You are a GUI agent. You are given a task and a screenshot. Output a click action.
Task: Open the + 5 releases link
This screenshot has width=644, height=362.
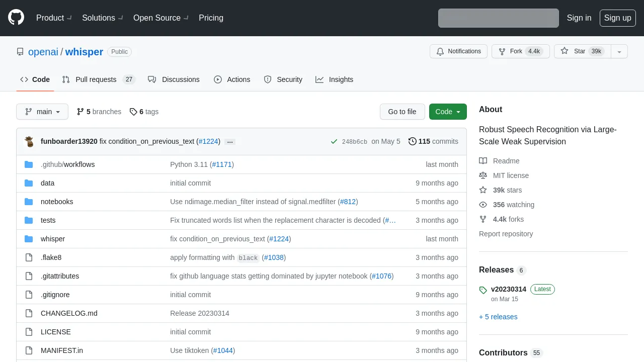click(x=498, y=317)
